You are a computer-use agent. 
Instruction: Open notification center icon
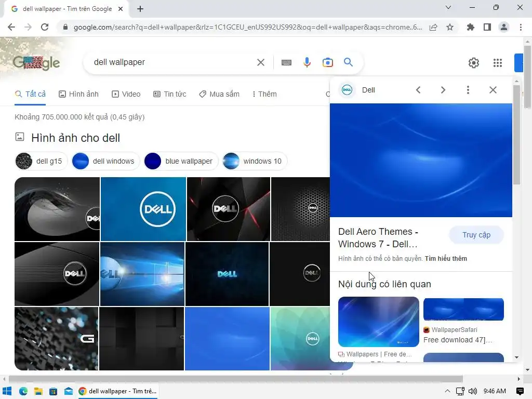pyautogui.click(x=520, y=391)
